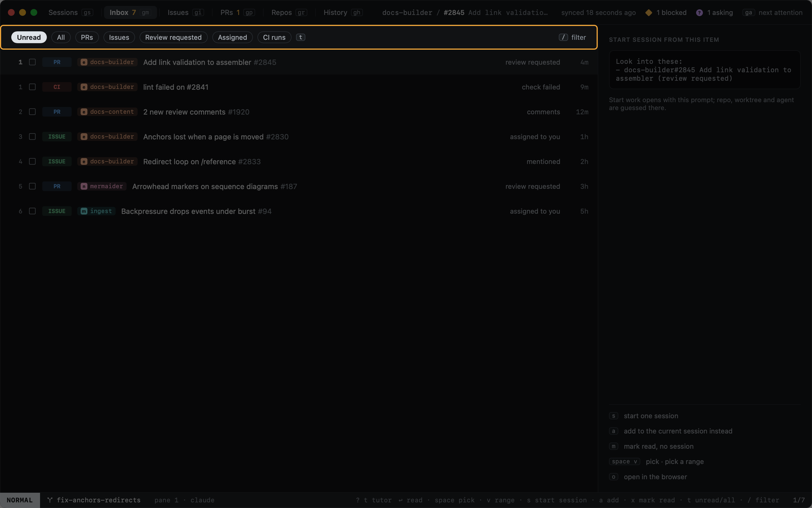
Task: Open 'lint failed on #2841' item
Action: 176,87
